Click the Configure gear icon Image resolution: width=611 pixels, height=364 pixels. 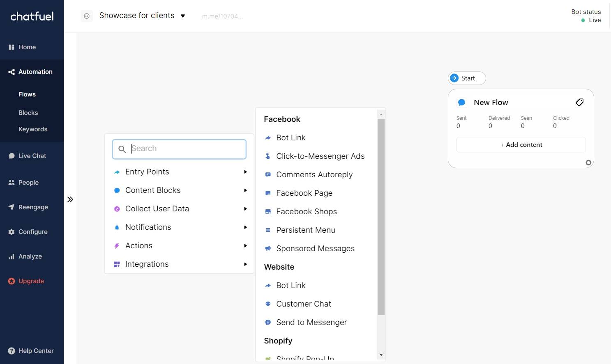point(12,232)
